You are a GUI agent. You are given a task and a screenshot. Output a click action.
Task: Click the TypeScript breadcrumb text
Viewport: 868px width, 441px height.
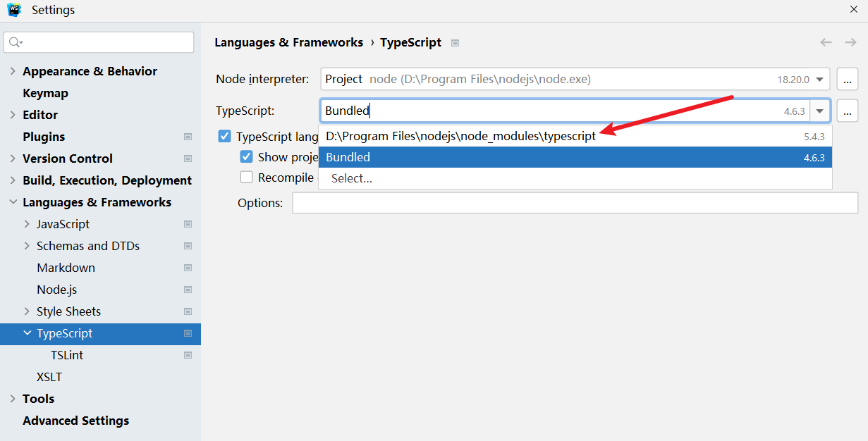pyautogui.click(x=410, y=42)
